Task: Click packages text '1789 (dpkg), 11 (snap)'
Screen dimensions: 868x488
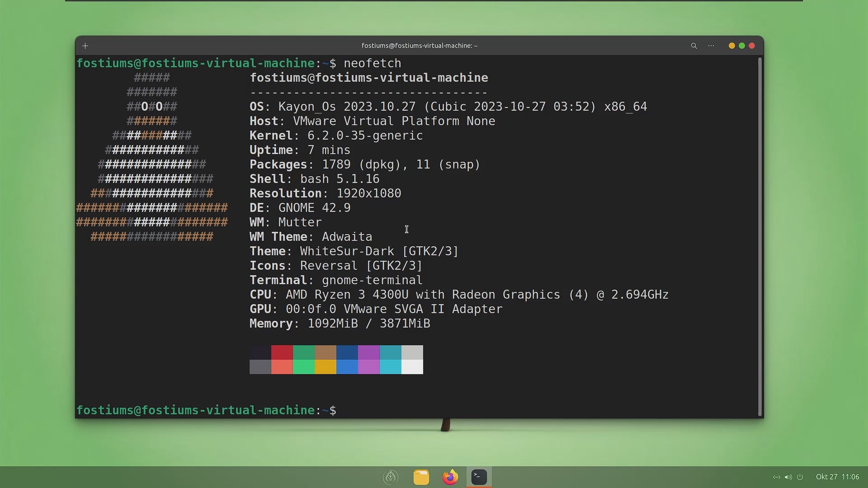Action: coord(401,164)
